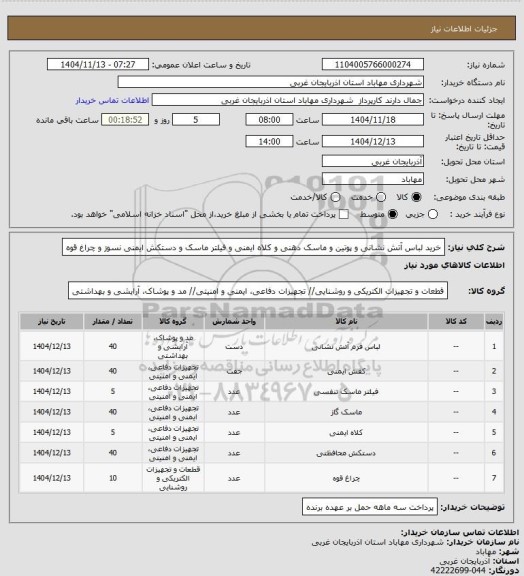Click the unit دست in row 1
The width and height of the screenshot is (524, 576).
click(x=234, y=346)
